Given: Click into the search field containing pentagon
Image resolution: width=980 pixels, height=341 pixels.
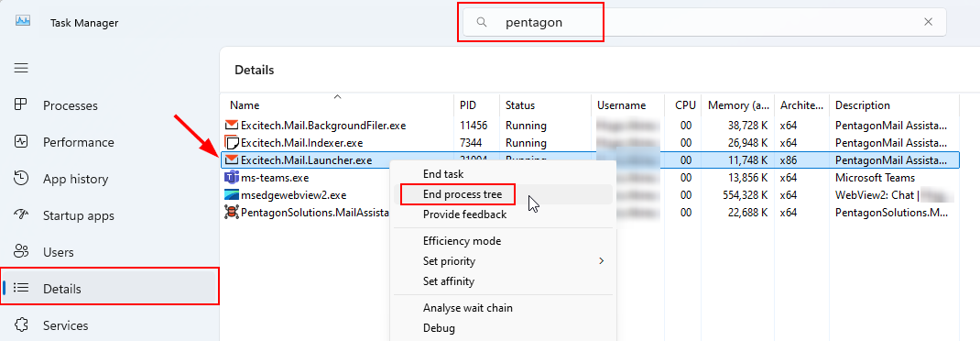Looking at the screenshot, I should [x=704, y=22].
